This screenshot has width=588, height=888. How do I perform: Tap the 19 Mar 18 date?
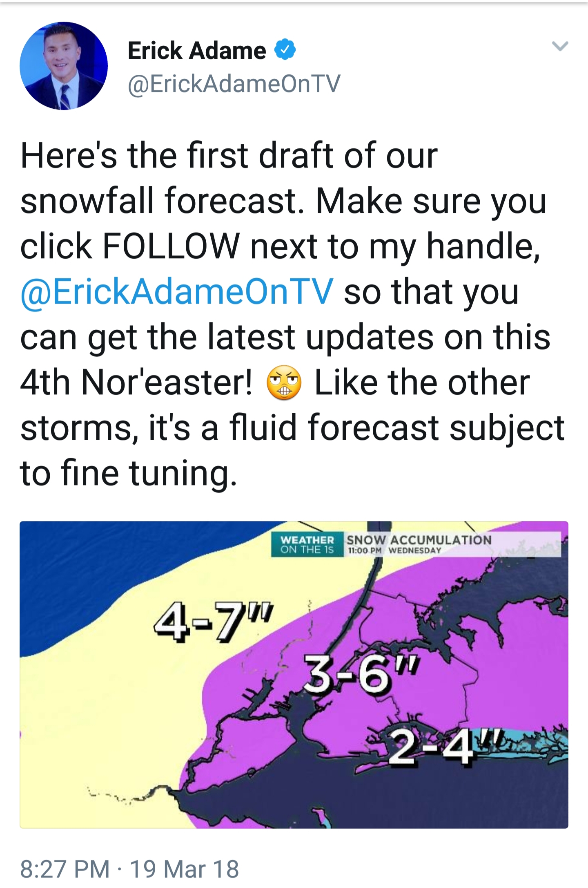tap(184, 868)
